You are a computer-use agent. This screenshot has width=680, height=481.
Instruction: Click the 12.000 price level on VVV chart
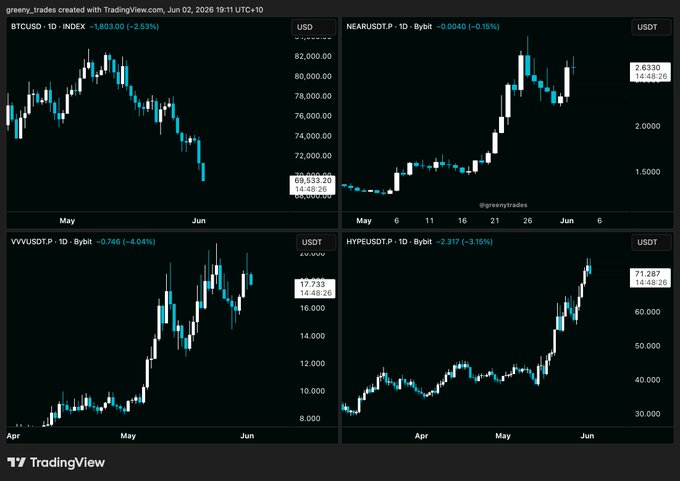pos(312,363)
